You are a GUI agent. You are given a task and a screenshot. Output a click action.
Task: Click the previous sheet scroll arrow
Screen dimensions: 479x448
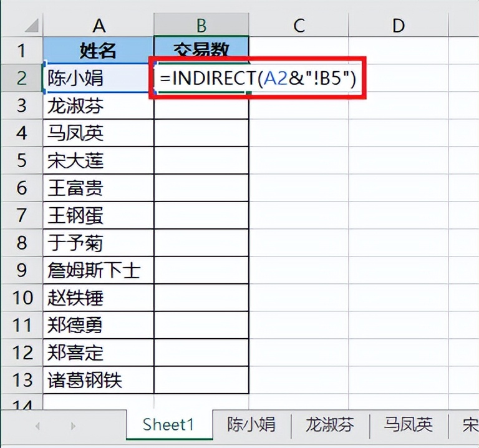37,426
